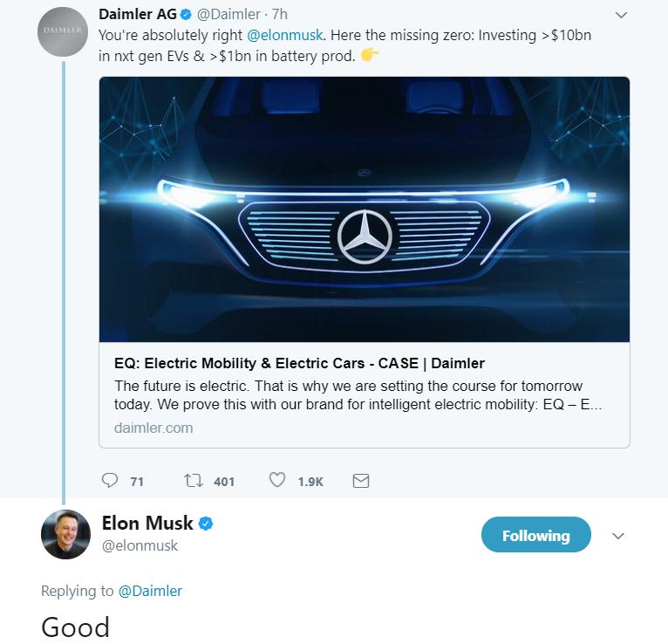Viewport: 668px width, 644px height.
Task: Click the Elon Musk display name
Action: coord(146,524)
